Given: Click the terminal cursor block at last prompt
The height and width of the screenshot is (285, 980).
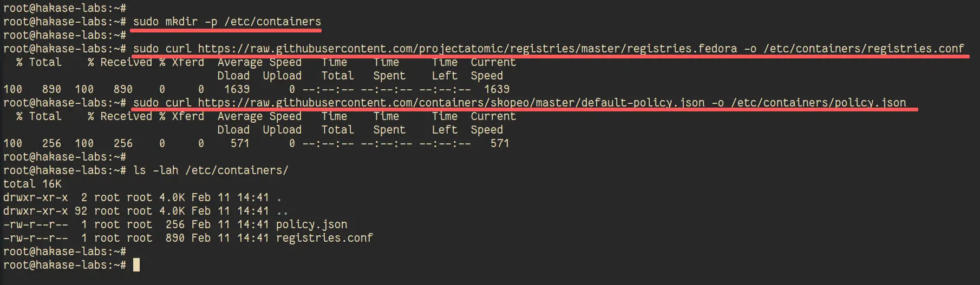Looking at the screenshot, I should pyautogui.click(x=136, y=265).
